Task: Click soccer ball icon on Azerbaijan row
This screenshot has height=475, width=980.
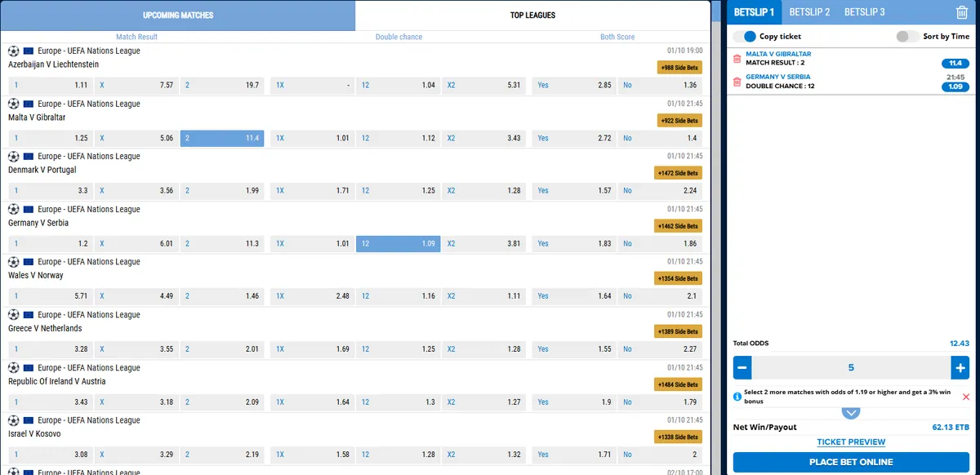Action: coord(13,51)
